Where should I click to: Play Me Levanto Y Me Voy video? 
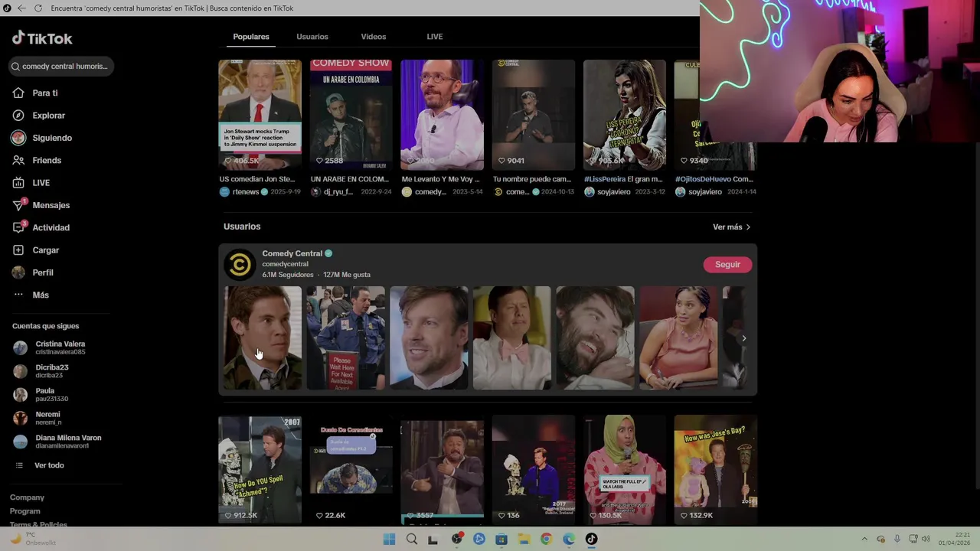click(443, 115)
